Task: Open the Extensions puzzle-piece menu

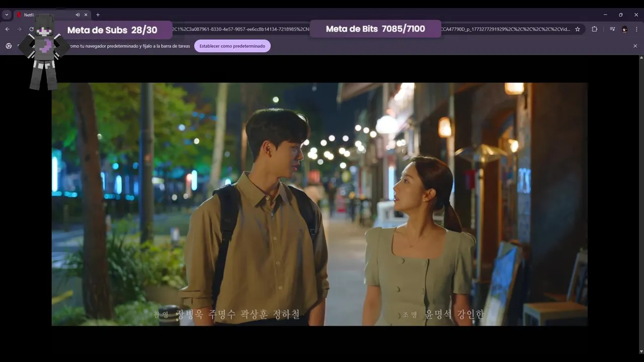Action: point(594,29)
